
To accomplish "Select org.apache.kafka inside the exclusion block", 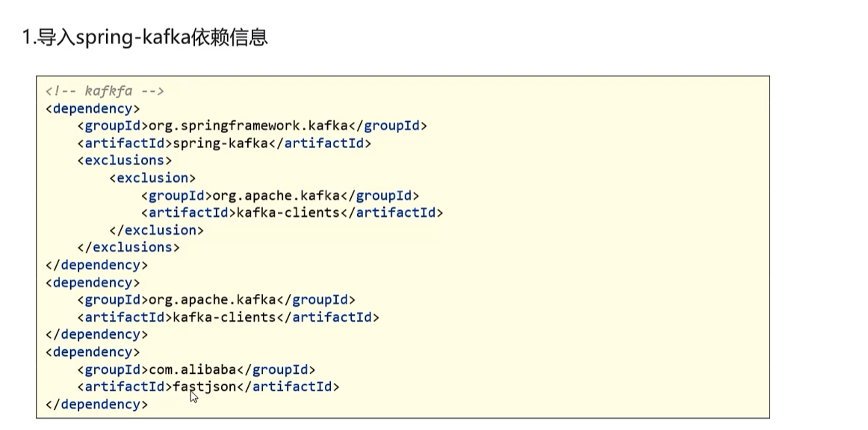I will [276, 196].
